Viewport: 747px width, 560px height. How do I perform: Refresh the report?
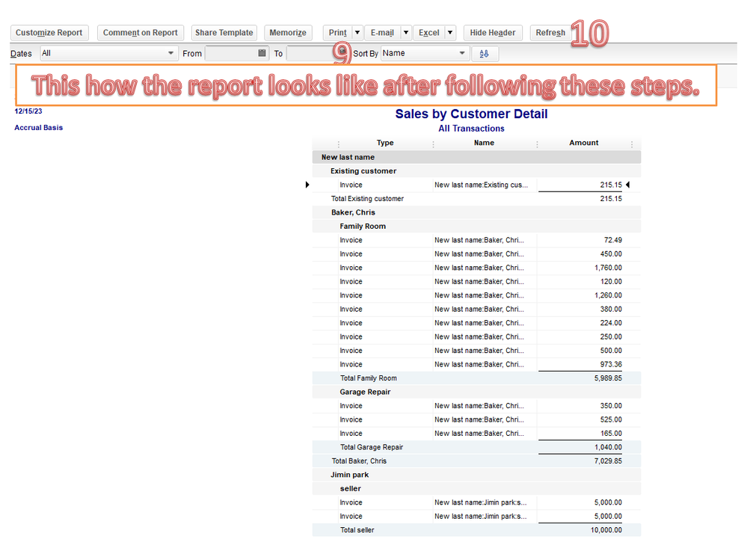tap(550, 33)
